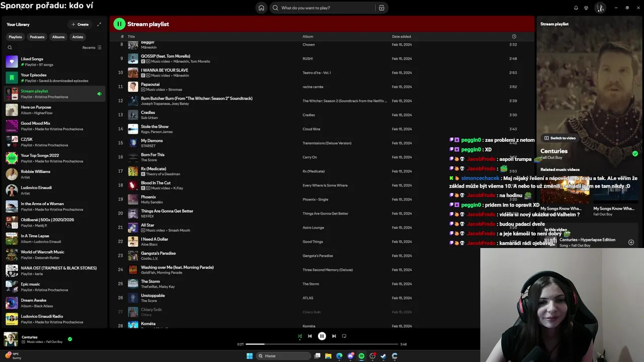Pause playback with the white center button
This screenshot has height=362, width=644.
tap(322, 336)
